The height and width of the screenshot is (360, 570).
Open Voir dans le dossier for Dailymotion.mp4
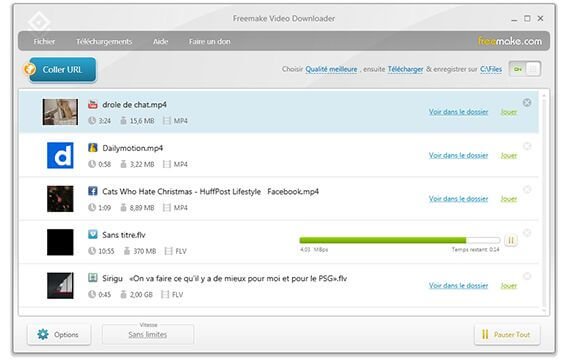point(458,155)
